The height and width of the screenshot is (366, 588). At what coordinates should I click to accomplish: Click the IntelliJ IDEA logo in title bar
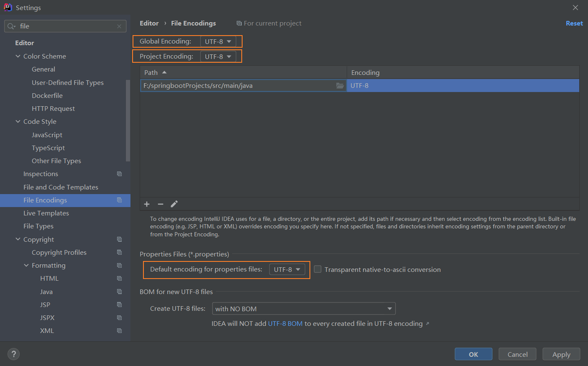pyautogui.click(x=8, y=8)
